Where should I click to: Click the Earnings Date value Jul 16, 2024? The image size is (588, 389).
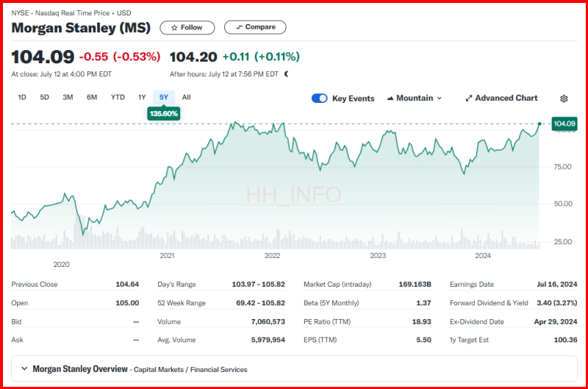pos(557,285)
